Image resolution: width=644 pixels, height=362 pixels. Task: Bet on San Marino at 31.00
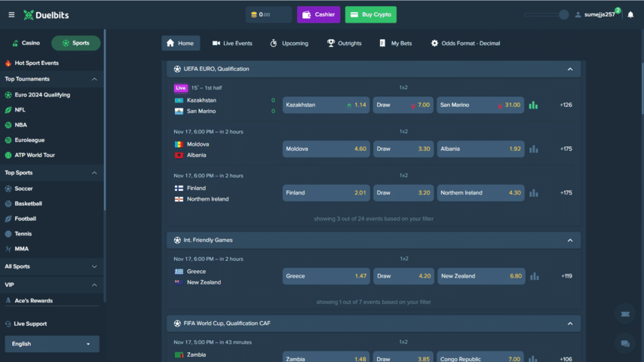[x=480, y=105]
